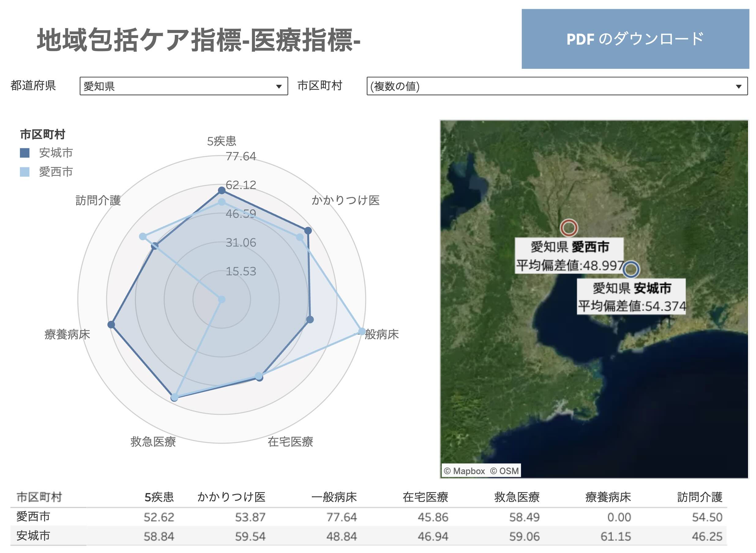Click the 愛西市 一般病床 value 77.64 cell
The height and width of the screenshot is (553, 756).
coord(341,517)
